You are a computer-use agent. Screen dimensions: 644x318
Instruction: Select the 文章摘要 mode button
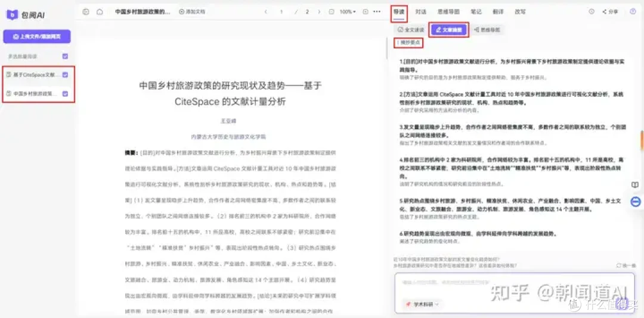(449, 30)
